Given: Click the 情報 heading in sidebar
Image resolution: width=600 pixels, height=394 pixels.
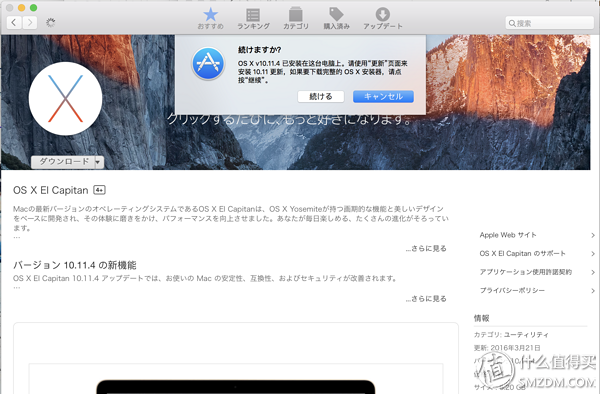Looking at the screenshot, I should coord(481,318).
